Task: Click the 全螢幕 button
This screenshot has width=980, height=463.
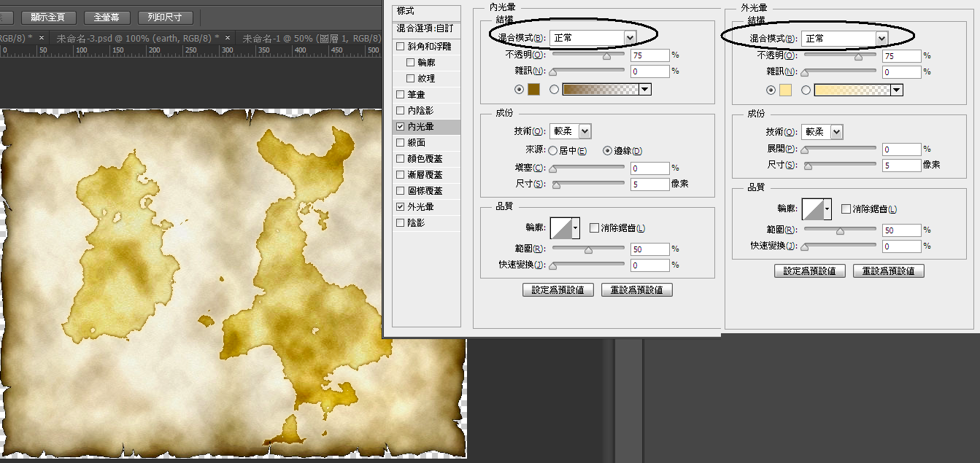Action: pos(107,17)
